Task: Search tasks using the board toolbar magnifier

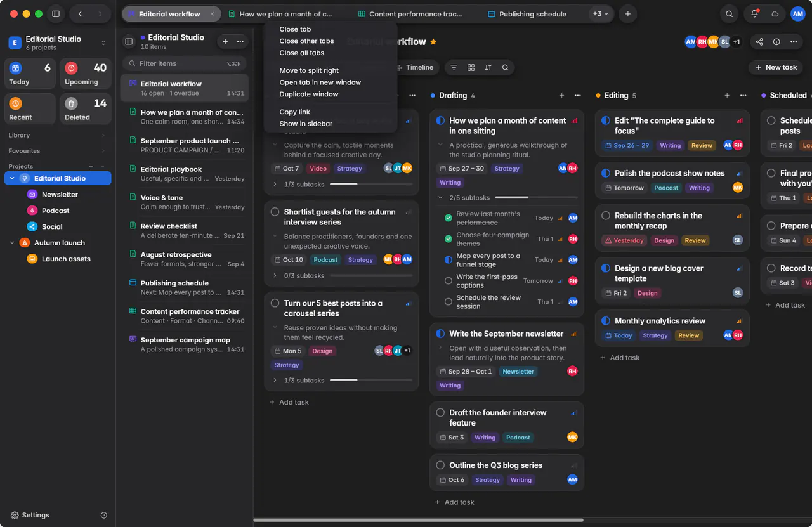Action: 505,67
